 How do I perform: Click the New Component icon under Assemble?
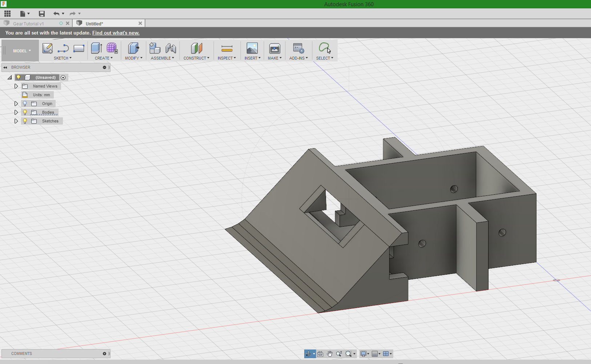tap(155, 48)
